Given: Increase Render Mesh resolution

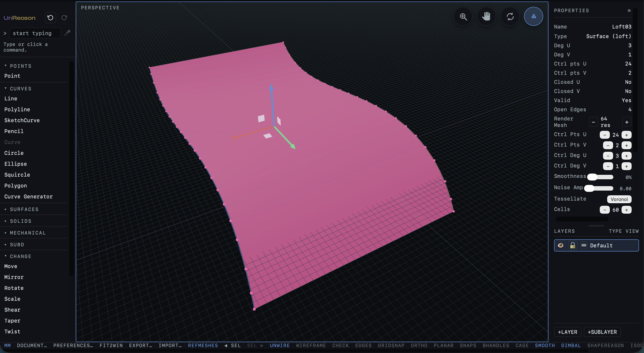Looking at the screenshot, I should pyautogui.click(x=627, y=122).
